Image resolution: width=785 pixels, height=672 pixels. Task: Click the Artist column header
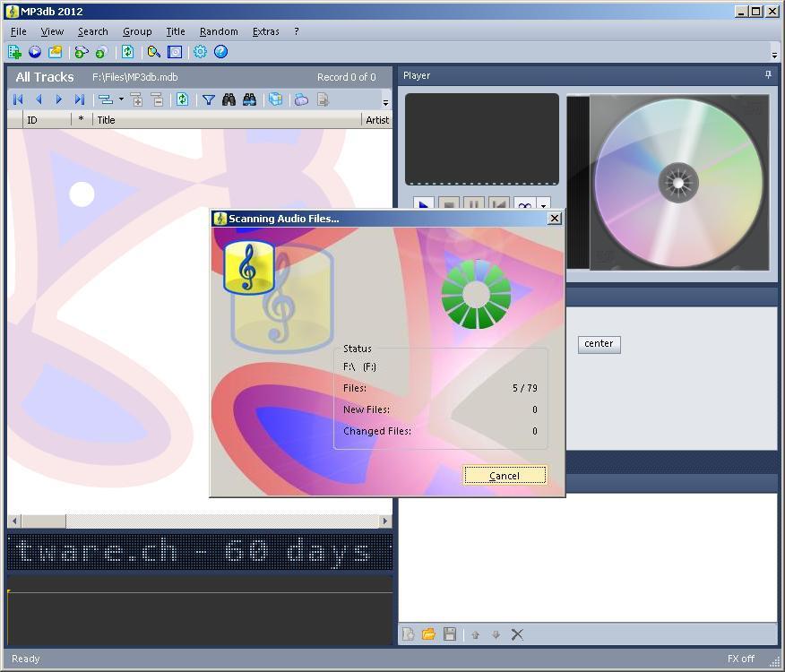[377, 120]
